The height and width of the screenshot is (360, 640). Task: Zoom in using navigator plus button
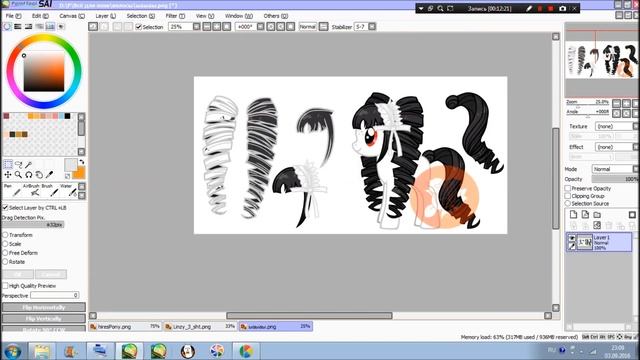[x=626, y=103]
